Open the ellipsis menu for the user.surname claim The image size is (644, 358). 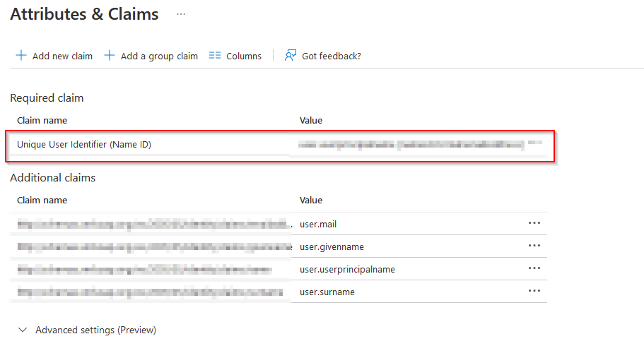534,292
